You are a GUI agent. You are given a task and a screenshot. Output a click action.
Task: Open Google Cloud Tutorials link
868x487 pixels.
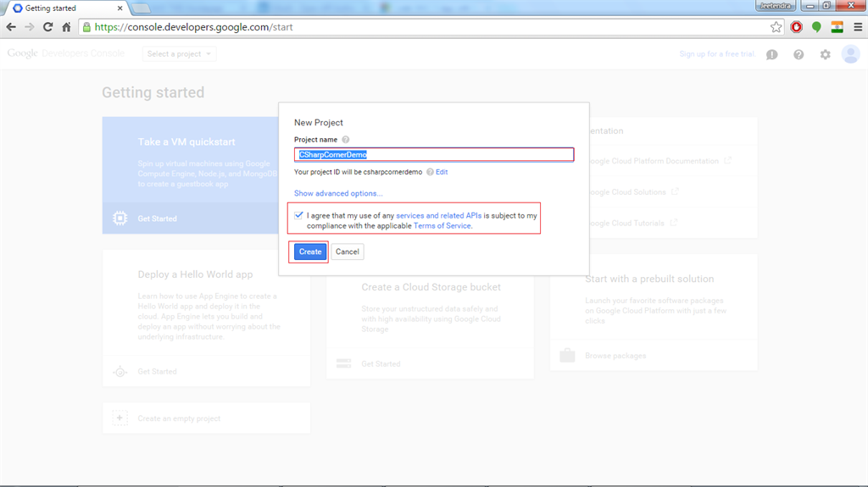click(626, 223)
